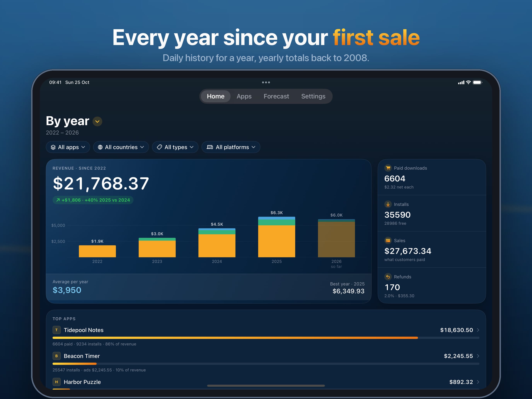Tap the home indicator bar
Viewport: 532px width, 399px height.
[266, 385]
